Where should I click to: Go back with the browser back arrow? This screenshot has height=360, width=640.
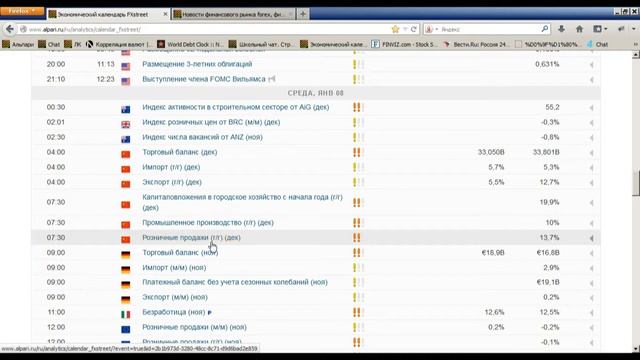click(x=10, y=29)
